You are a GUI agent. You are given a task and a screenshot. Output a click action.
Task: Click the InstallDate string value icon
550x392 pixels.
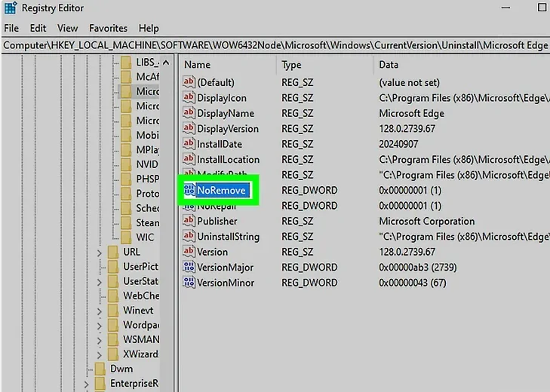point(189,144)
